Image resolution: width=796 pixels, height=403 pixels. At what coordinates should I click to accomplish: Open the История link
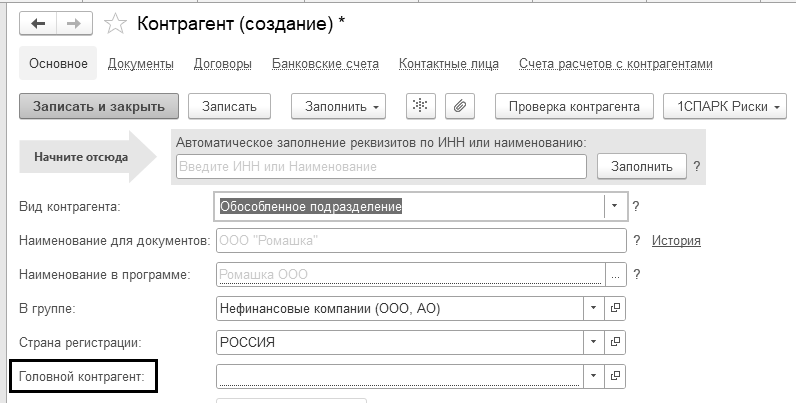(x=676, y=240)
